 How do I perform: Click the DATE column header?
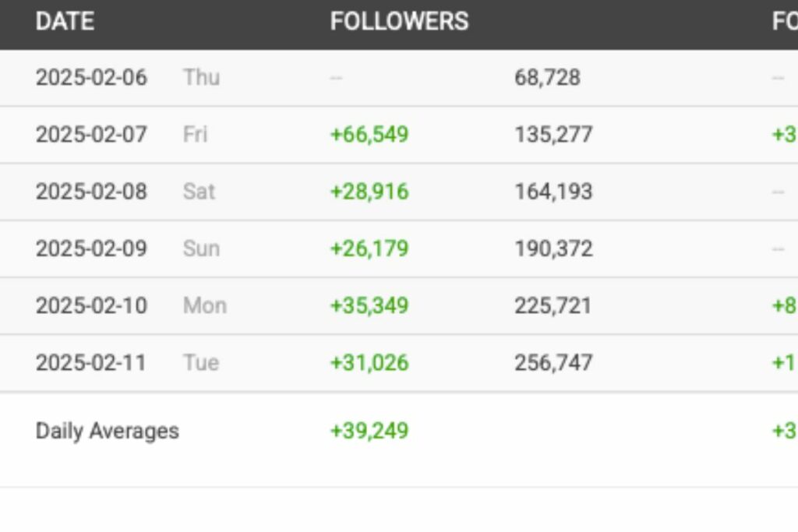pos(65,21)
